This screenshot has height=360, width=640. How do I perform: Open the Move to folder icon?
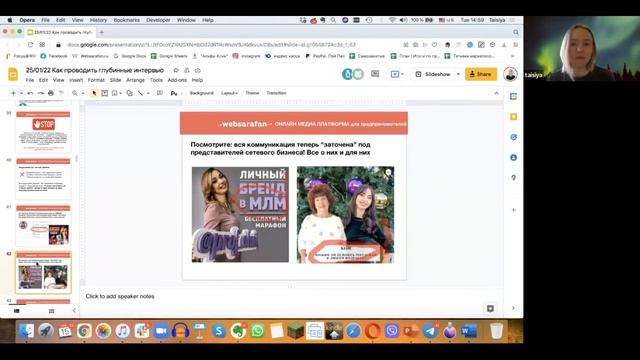click(x=187, y=70)
